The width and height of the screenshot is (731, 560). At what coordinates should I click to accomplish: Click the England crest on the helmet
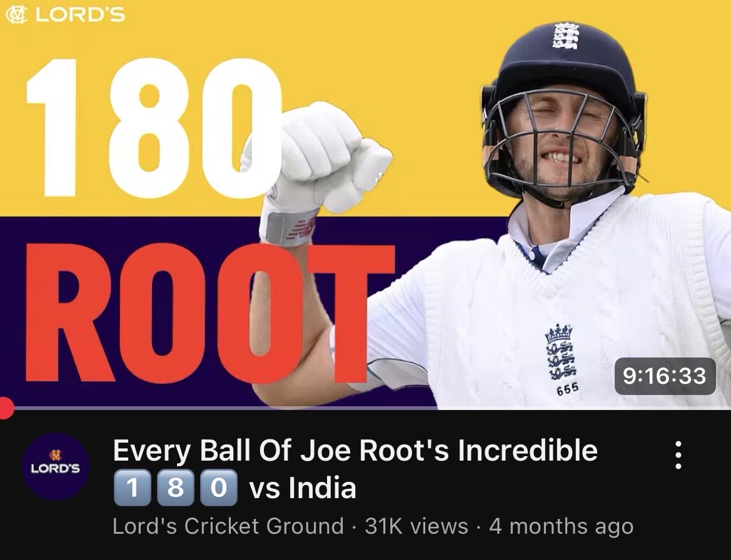[x=566, y=36]
